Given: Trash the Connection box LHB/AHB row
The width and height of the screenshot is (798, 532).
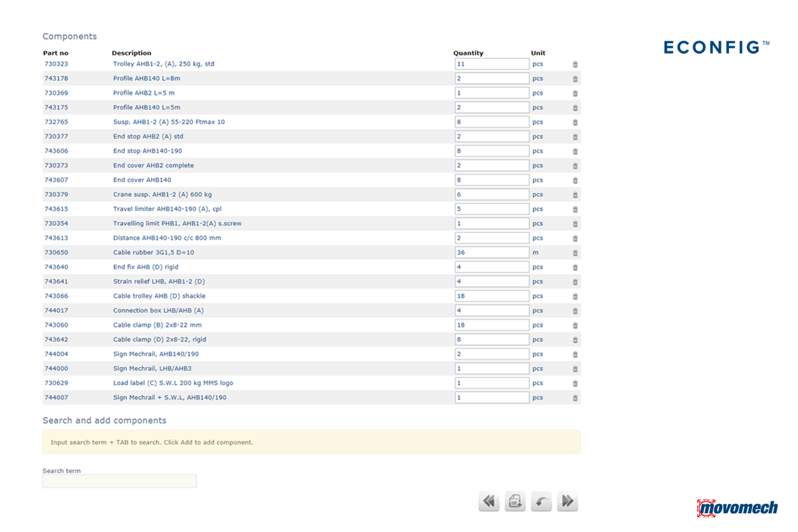Looking at the screenshot, I should tap(575, 311).
